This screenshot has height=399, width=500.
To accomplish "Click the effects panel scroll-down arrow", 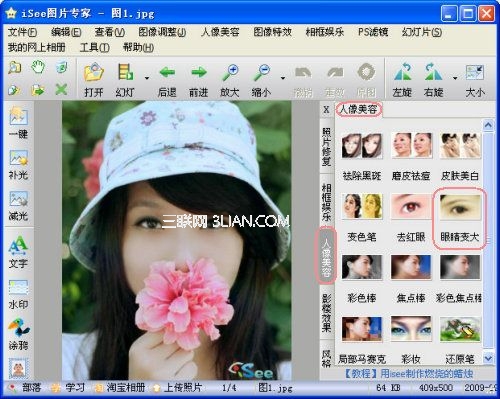I will 488,358.
